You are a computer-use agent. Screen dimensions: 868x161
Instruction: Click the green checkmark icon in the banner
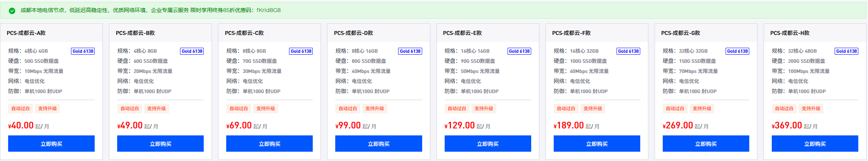(12, 11)
